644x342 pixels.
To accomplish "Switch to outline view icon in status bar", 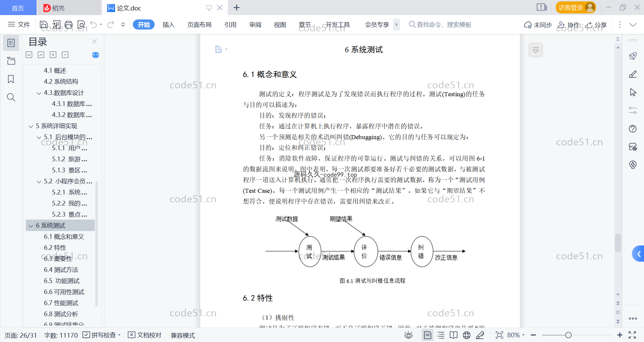I will coord(441,335).
